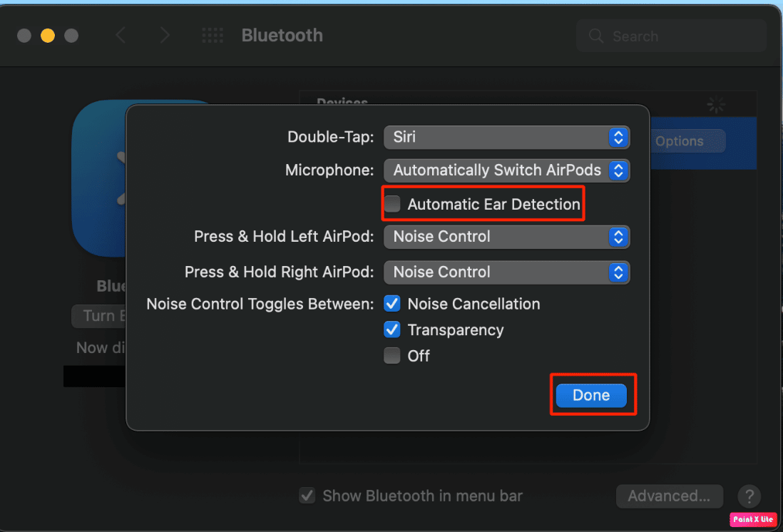
Task: Enable Automatic Ear Detection checkbox
Action: click(392, 204)
